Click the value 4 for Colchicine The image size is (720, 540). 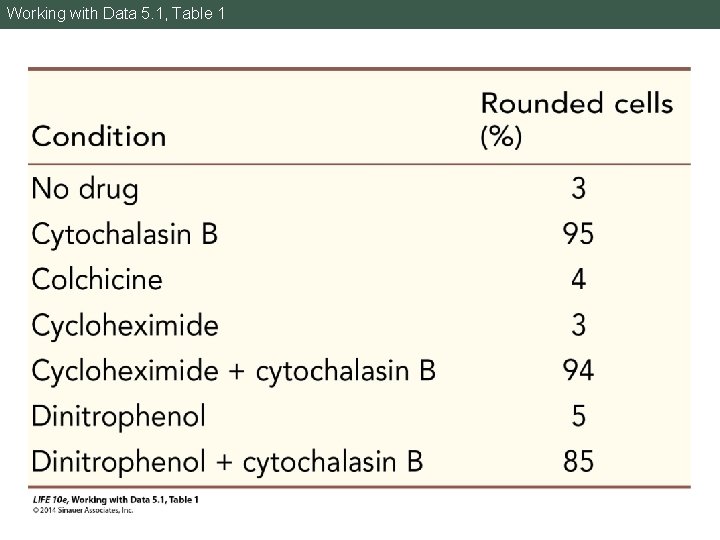point(578,279)
